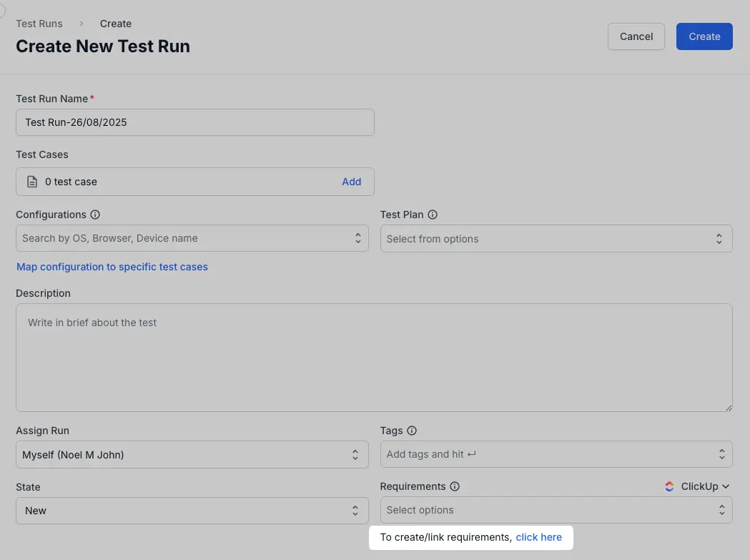Go to Test Runs breadcrumb

[39, 24]
